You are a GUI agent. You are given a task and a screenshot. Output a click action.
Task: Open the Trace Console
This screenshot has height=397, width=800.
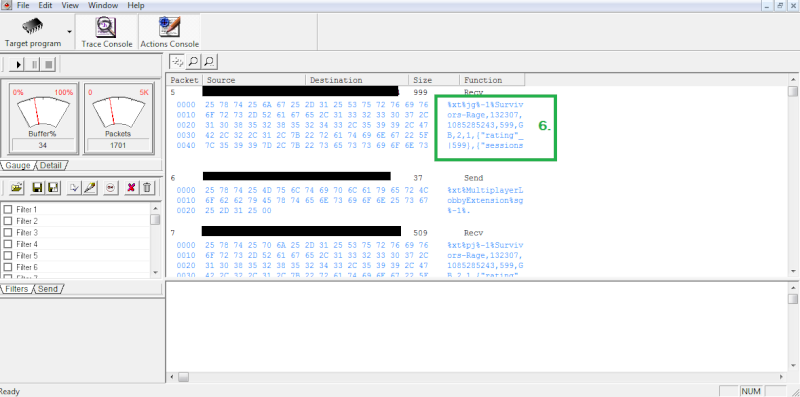pyautogui.click(x=107, y=32)
